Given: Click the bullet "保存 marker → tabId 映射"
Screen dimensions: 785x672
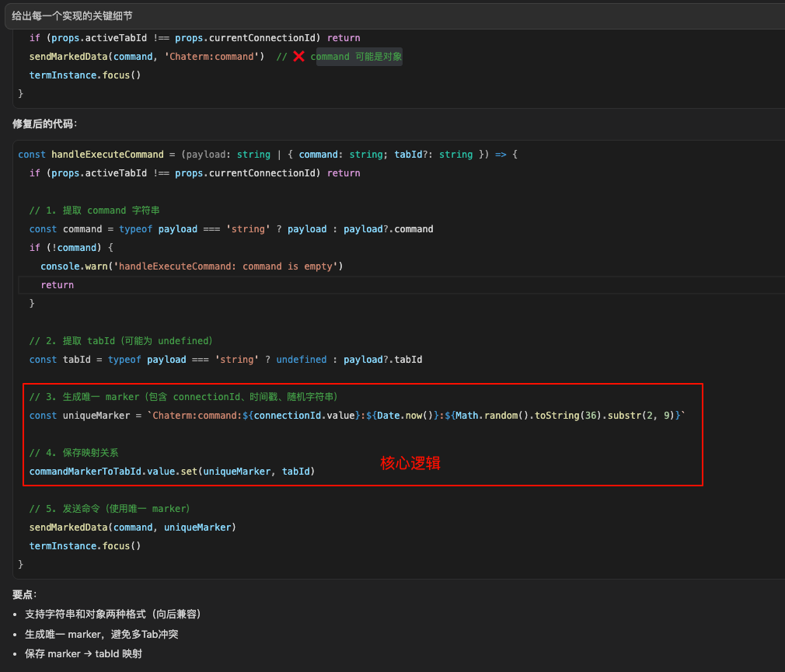Looking at the screenshot, I should pos(83,654).
